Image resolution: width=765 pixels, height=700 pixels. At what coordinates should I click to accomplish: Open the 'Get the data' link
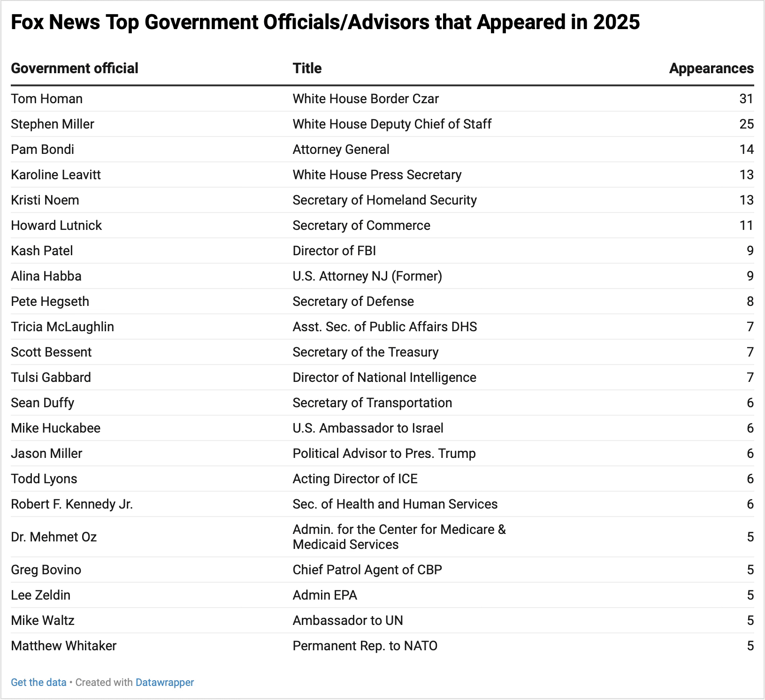[x=38, y=682]
